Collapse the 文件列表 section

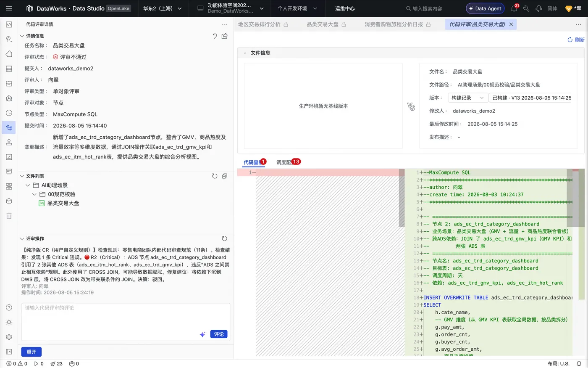click(22, 176)
